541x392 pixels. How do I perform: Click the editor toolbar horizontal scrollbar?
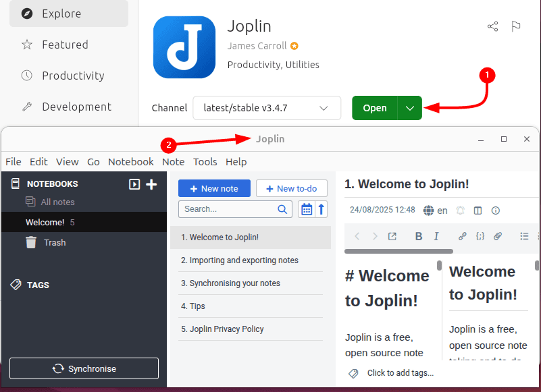[x=398, y=252]
